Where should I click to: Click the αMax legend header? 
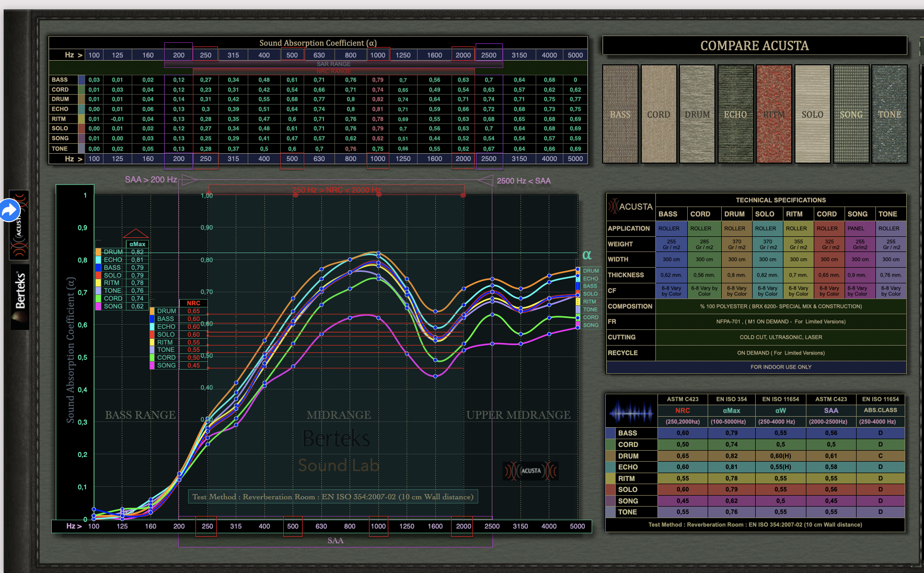(x=137, y=244)
